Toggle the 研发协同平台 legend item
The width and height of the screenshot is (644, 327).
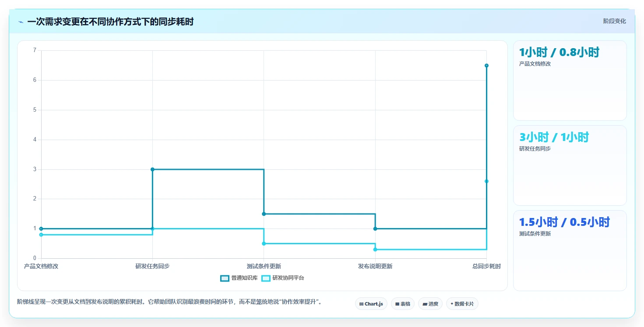tap(282, 278)
